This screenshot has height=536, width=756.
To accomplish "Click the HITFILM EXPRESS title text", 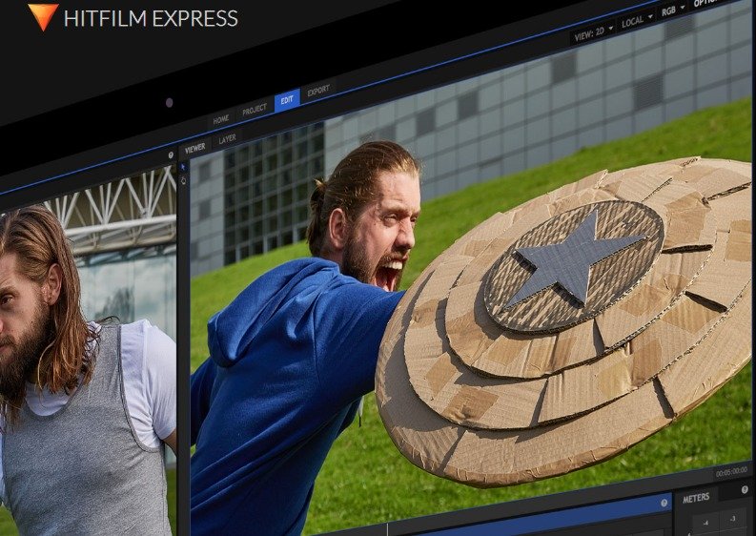I will tap(151, 18).
